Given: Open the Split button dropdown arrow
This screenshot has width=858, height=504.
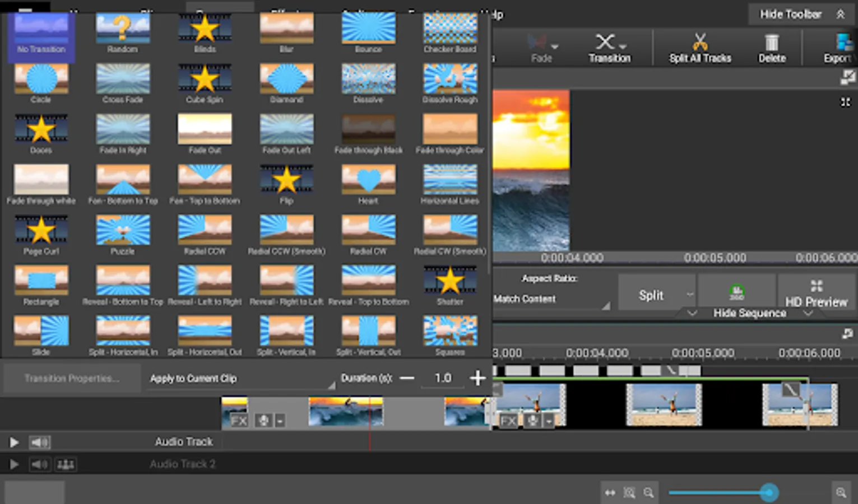Looking at the screenshot, I should point(690,295).
